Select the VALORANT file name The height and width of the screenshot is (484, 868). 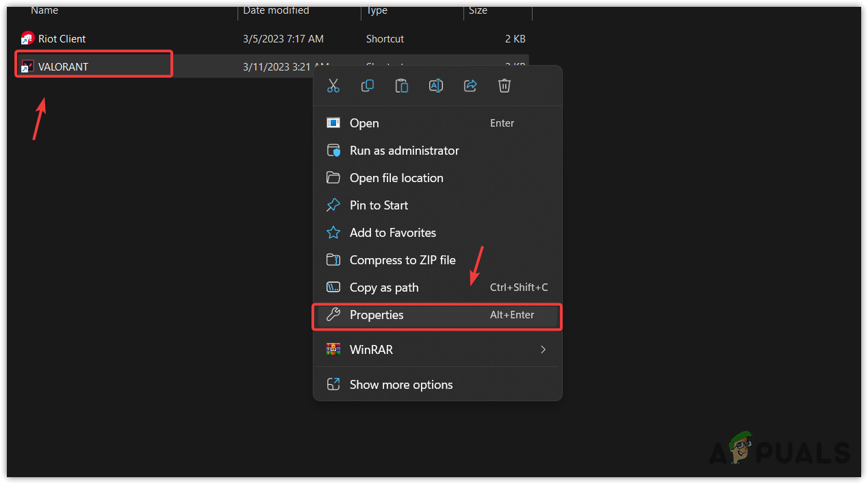click(x=63, y=66)
